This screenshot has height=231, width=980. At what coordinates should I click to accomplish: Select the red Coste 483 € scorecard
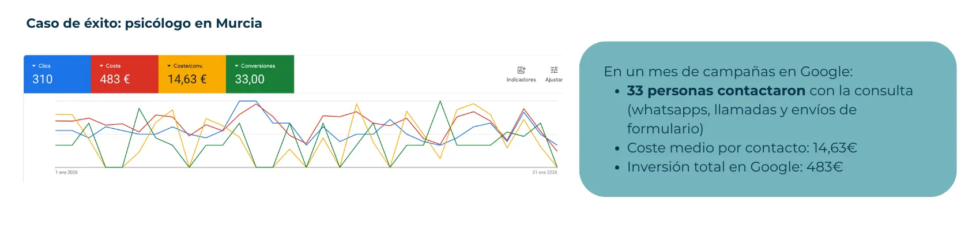125,74
